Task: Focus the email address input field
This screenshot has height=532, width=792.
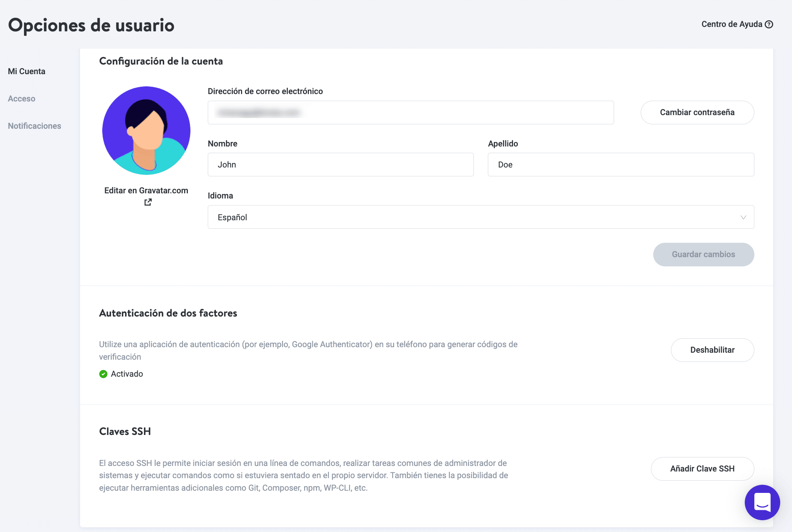Action: point(410,113)
